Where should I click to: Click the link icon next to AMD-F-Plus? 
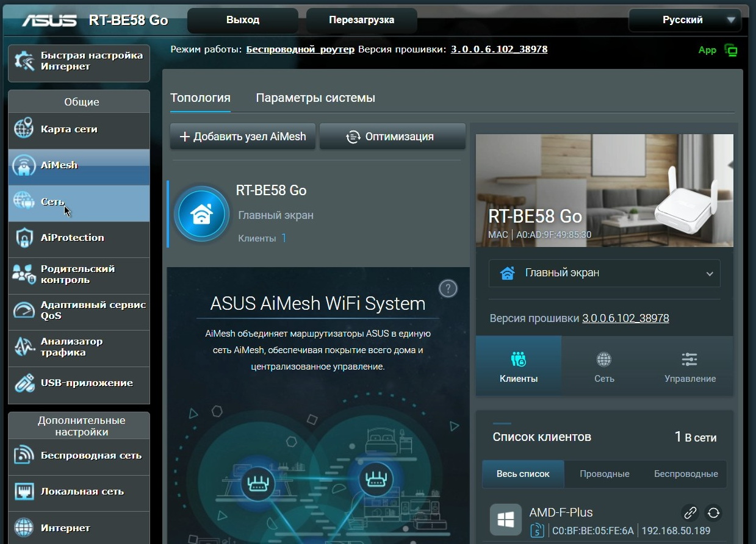[x=690, y=513]
